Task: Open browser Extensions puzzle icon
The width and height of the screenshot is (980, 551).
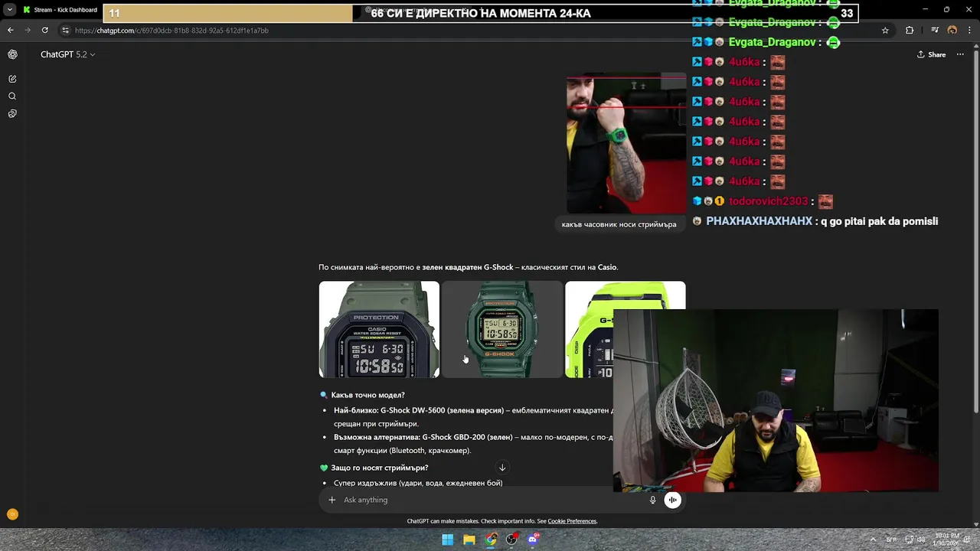Action: [x=910, y=31]
